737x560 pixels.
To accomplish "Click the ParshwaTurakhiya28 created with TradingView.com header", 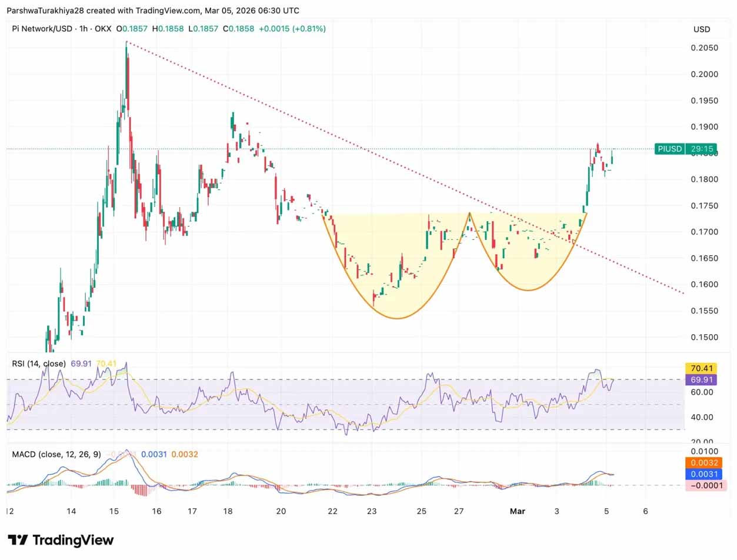I will pos(154,11).
